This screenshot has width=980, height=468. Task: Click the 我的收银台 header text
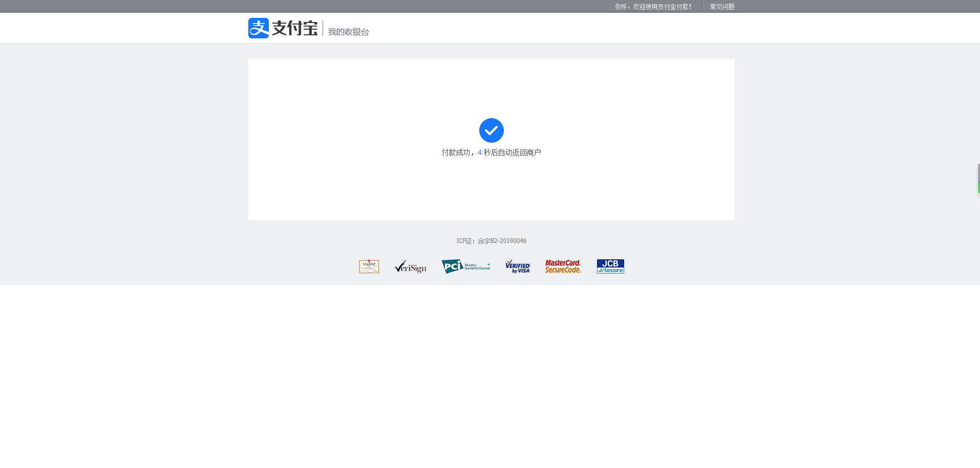point(349,32)
